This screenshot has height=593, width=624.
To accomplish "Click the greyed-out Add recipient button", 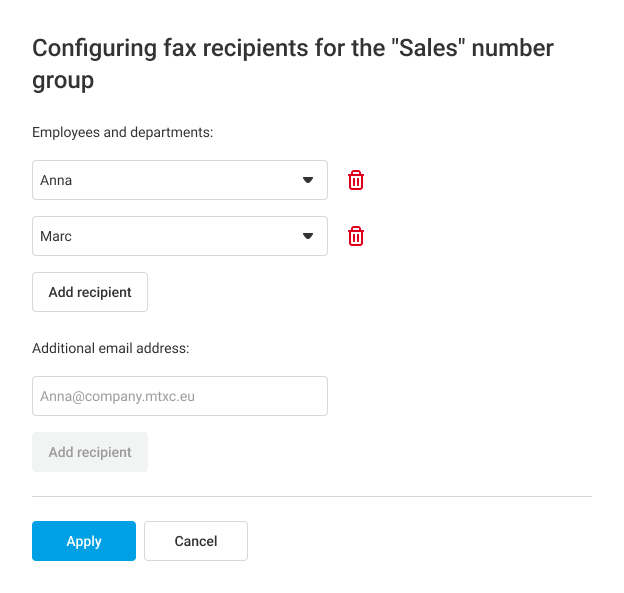I will [x=90, y=452].
